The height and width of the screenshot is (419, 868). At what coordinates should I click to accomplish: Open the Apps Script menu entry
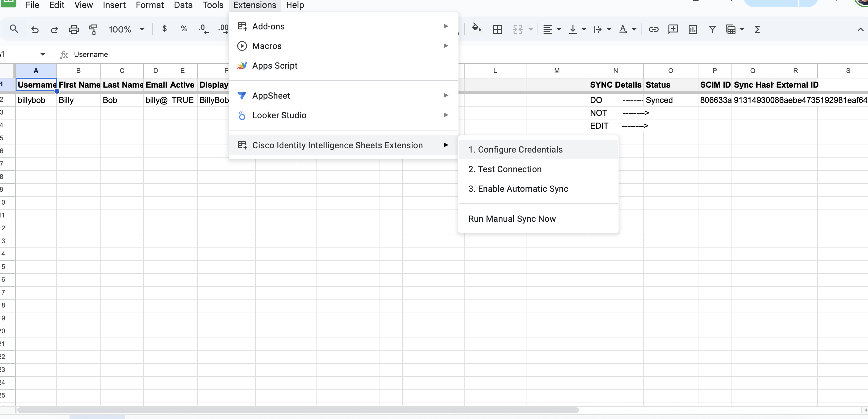click(275, 66)
